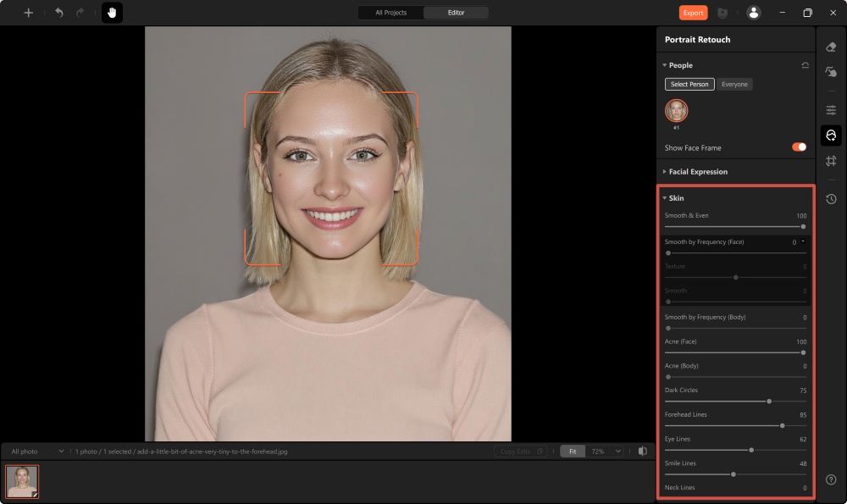The width and height of the screenshot is (847, 504).
Task: Click the Fit zoom button
Action: coord(572,451)
